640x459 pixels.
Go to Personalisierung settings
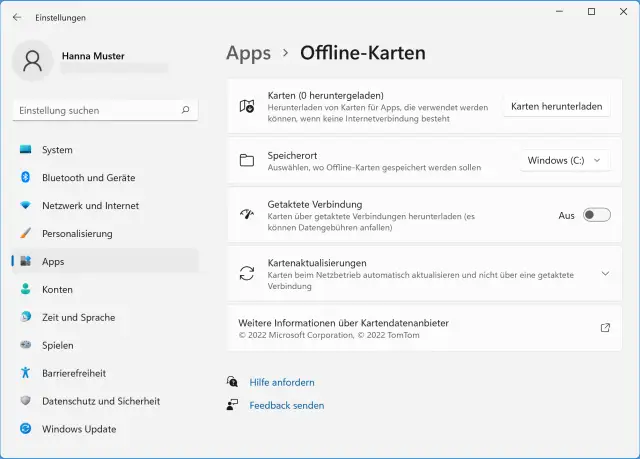click(x=77, y=233)
